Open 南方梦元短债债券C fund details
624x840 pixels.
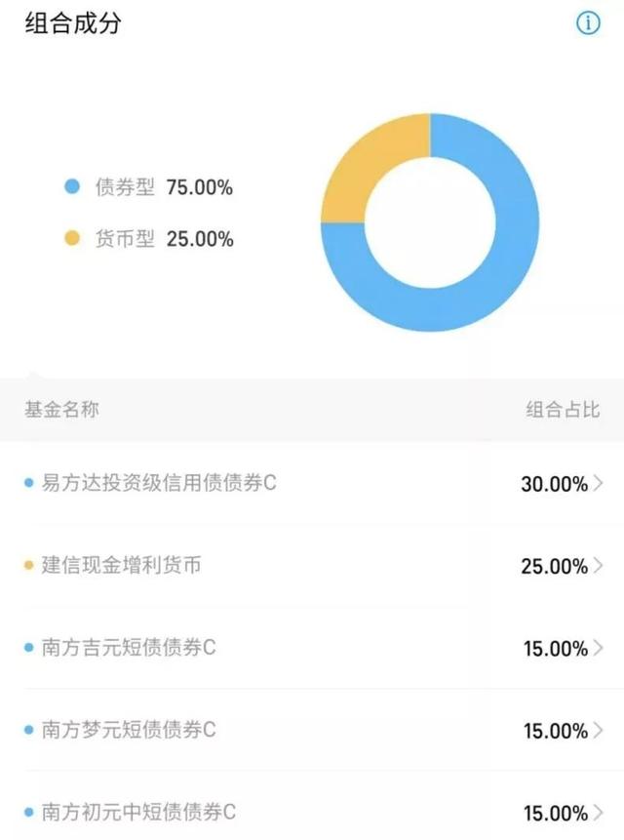point(129,730)
